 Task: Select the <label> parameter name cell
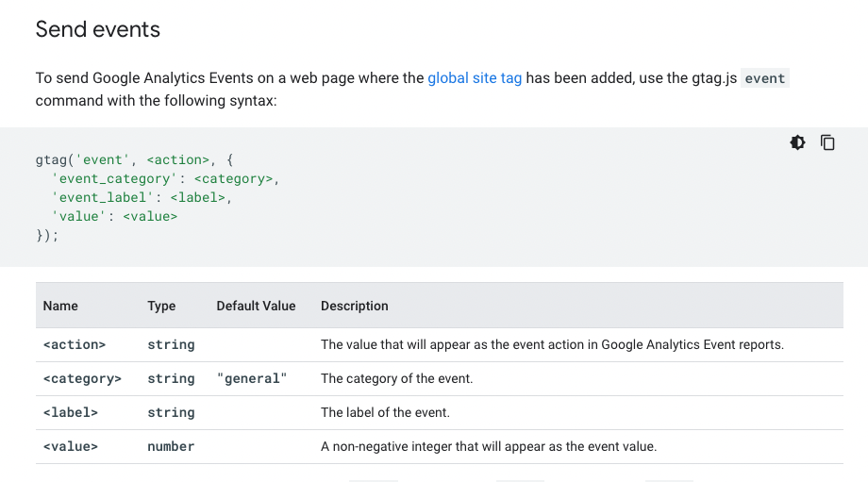coord(71,412)
